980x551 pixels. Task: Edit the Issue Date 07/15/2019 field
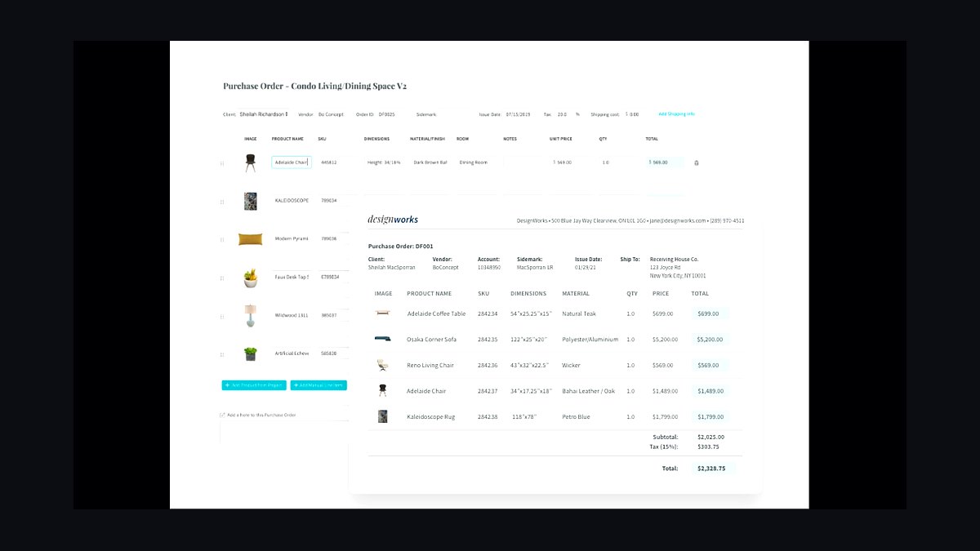[519, 114]
